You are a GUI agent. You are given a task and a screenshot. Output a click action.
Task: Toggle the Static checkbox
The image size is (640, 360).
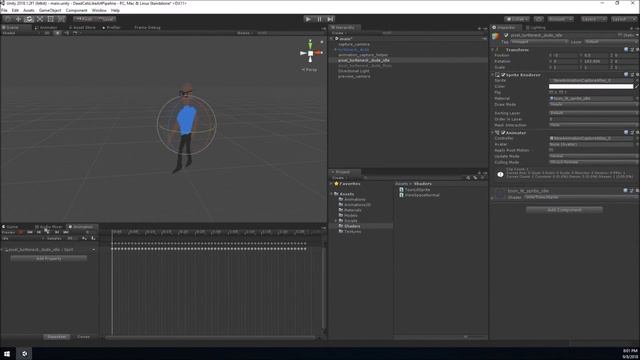pos(620,35)
